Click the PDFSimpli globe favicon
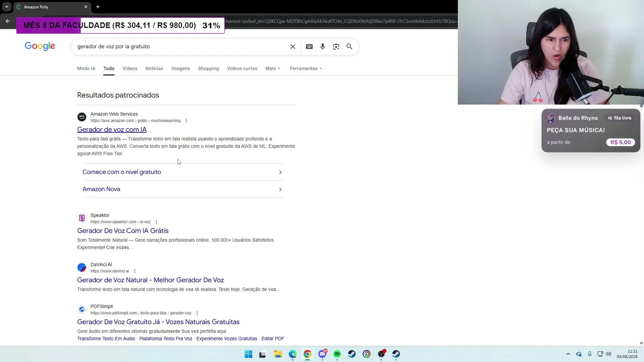The width and height of the screenshot is (644, 362). 82,309
